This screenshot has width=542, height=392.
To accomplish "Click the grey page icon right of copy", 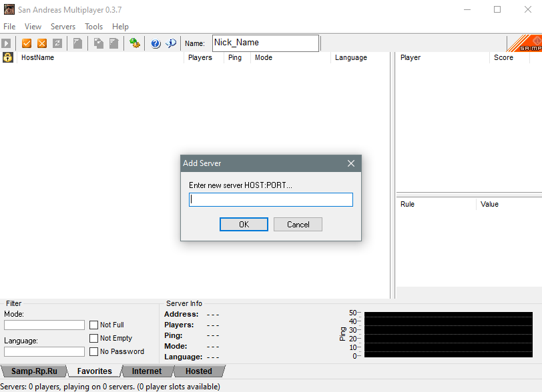I will point(113,43).
